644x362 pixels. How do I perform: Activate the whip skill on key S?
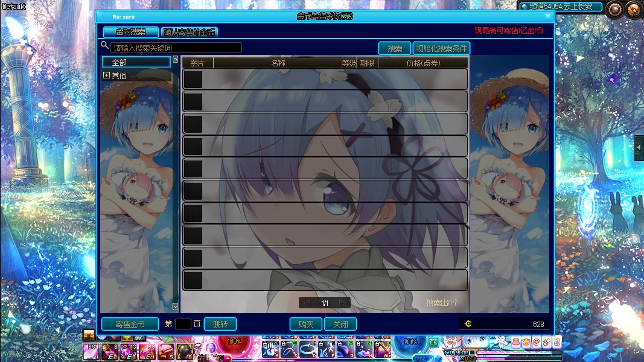[289, 349]
